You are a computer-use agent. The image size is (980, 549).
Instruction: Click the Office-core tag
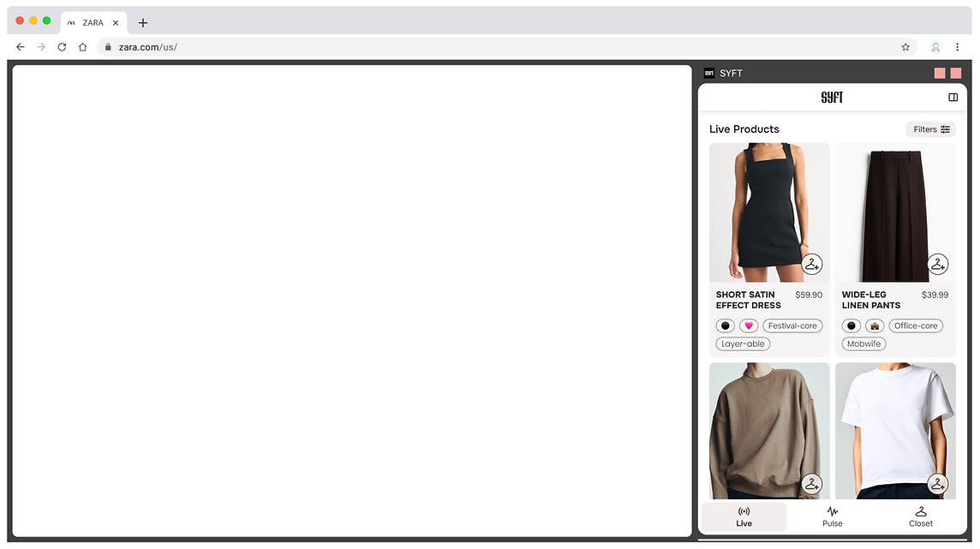coord(916,325)
